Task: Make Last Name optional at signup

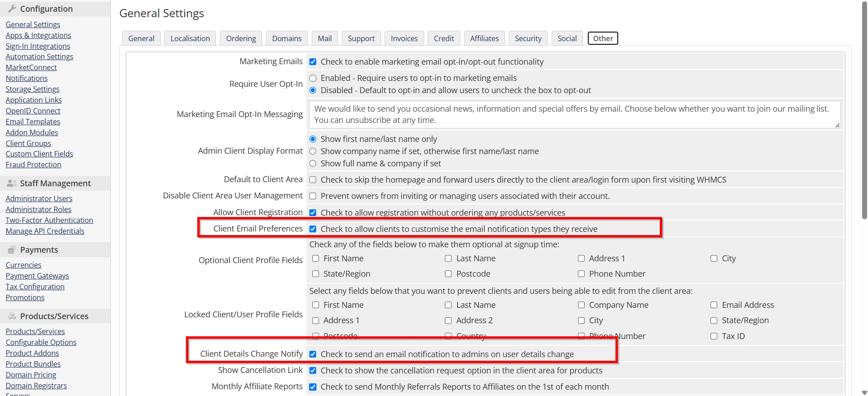Action: [x=448, y=259]
